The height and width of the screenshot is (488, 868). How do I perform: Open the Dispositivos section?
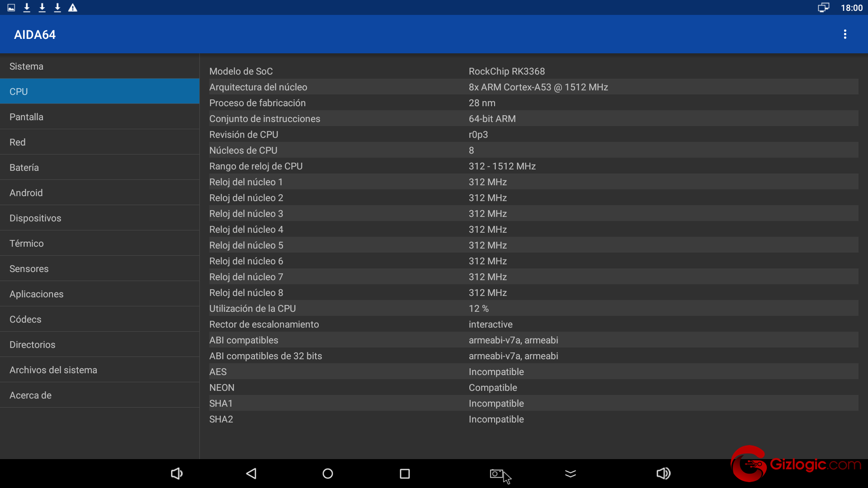click(x=99, y=218)
